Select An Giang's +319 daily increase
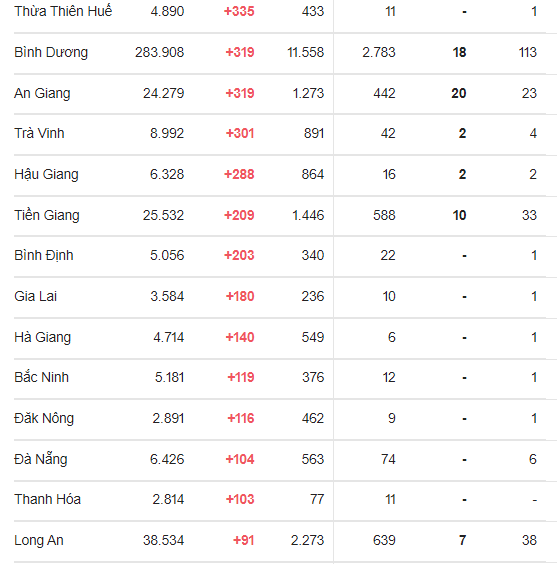Viewport: 560px width, 564px height. point(240,94)
